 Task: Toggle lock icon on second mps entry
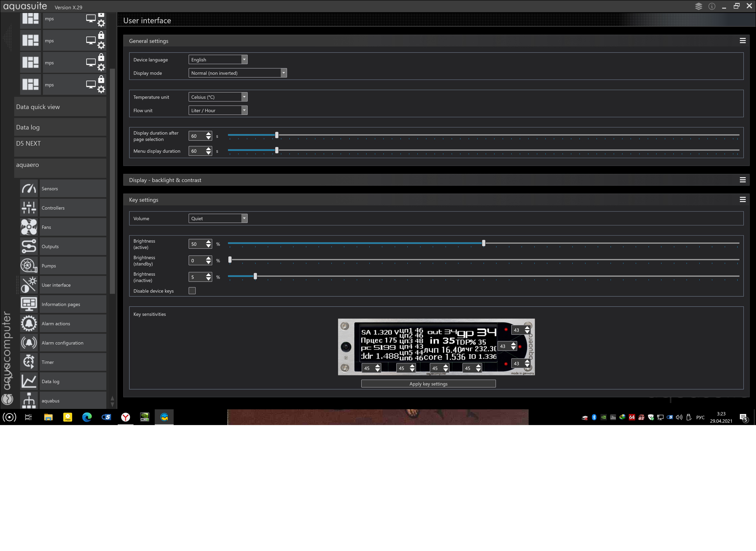(101, 35)
